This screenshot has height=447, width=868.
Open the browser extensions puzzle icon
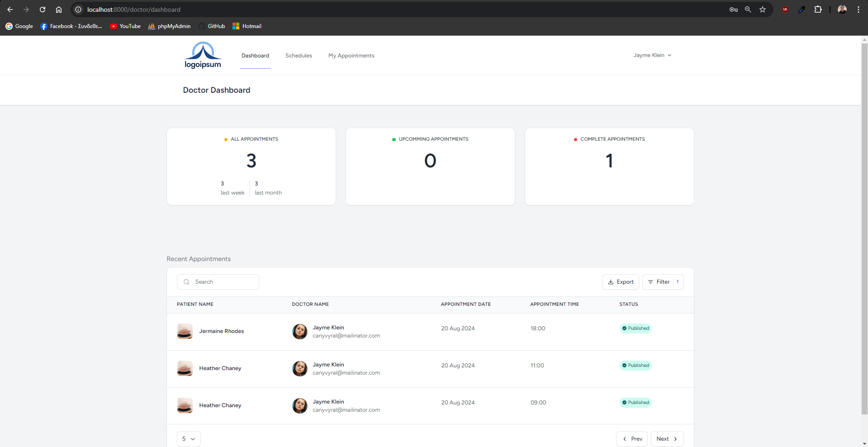coord(818,10)
